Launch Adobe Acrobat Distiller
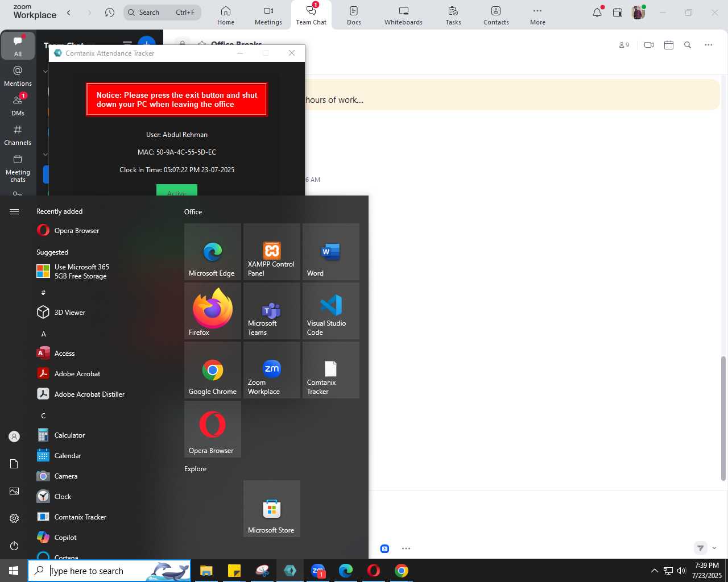This screenshot has width=728, height=582. [102, 394]
